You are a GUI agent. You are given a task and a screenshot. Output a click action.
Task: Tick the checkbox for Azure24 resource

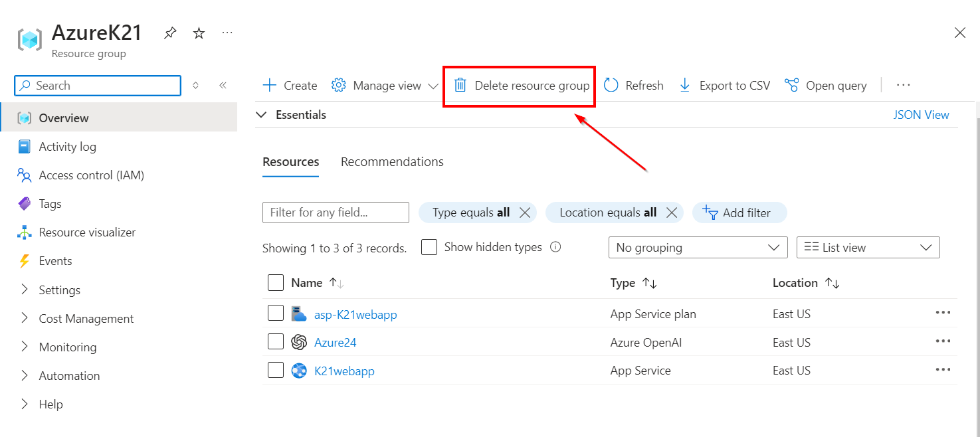coord(276,342)
